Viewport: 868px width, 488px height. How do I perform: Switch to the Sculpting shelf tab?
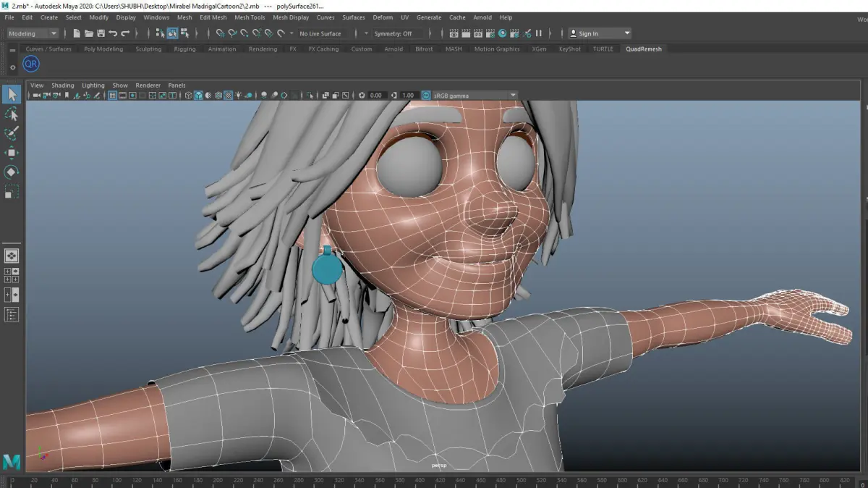(148, 49)
